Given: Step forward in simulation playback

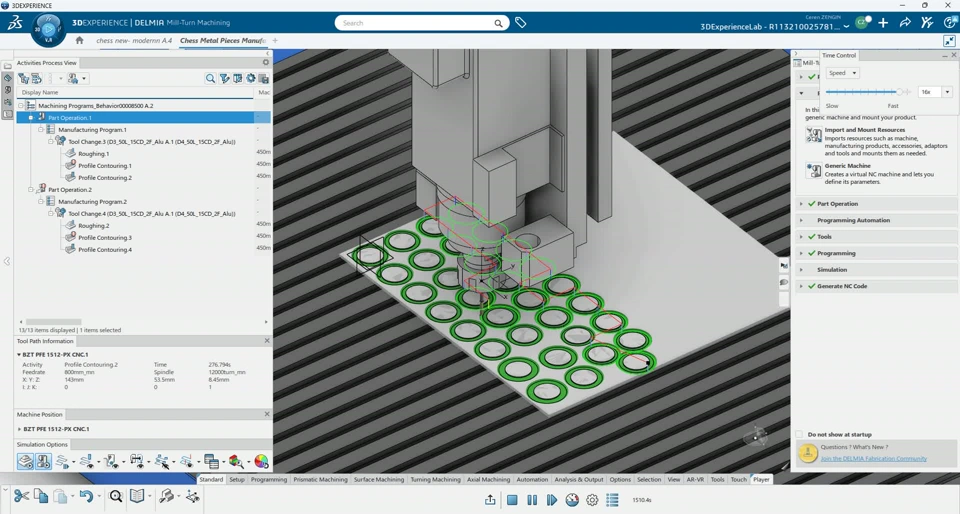Looking at the screenshot, I should point(552,500).
